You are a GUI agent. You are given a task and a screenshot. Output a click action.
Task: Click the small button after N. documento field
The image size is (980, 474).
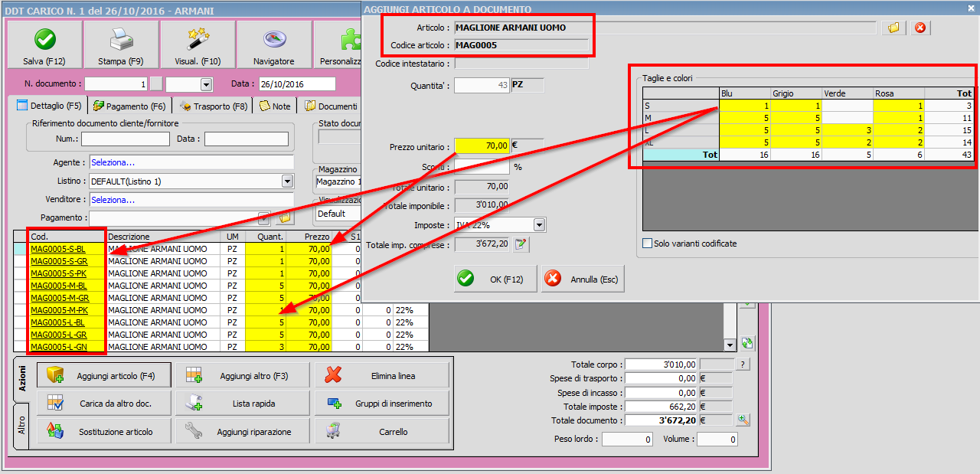[155, 84]
